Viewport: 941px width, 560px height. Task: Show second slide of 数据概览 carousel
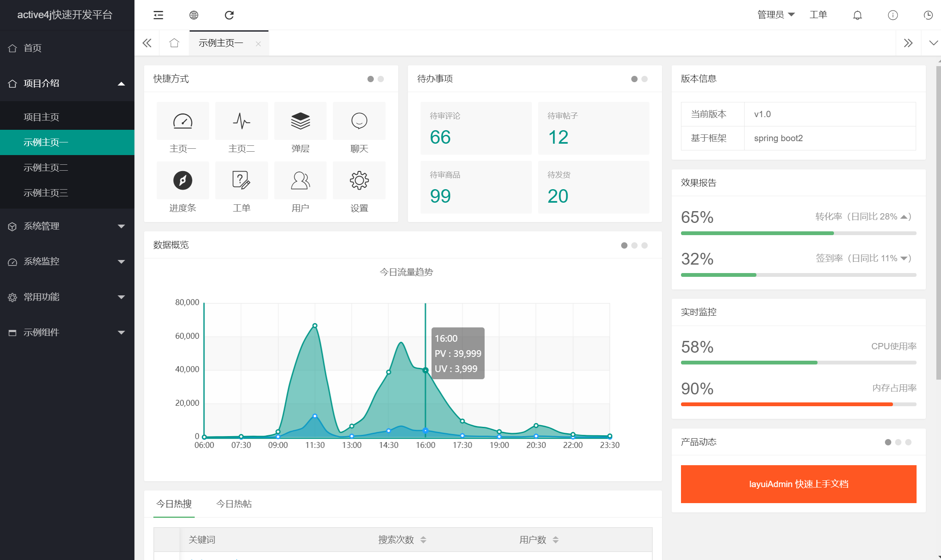[x=634, y=246]
